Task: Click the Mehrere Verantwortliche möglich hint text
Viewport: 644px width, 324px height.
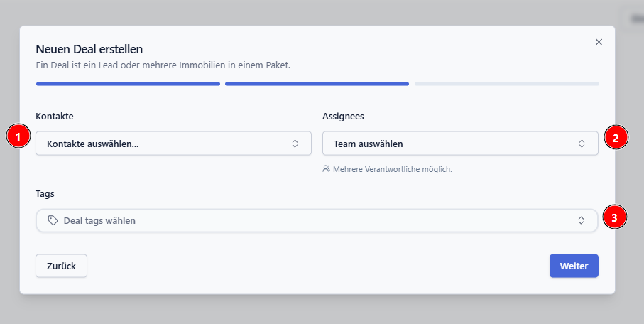Action: (x=392, y=169)
